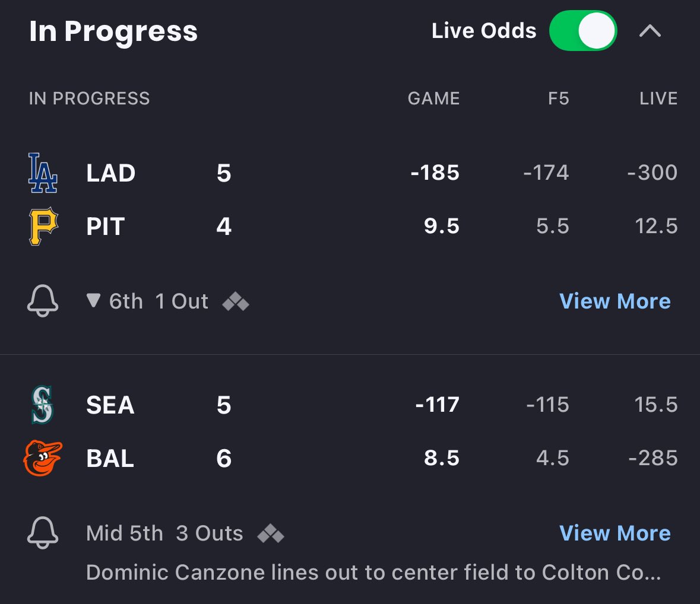Tap the Mariners S team logo

point(42,405)
